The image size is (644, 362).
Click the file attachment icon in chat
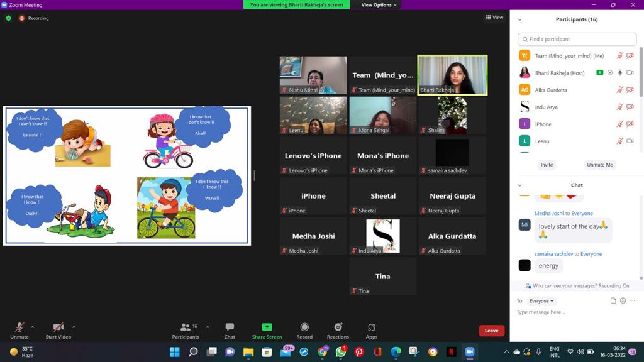click(613, 301)
